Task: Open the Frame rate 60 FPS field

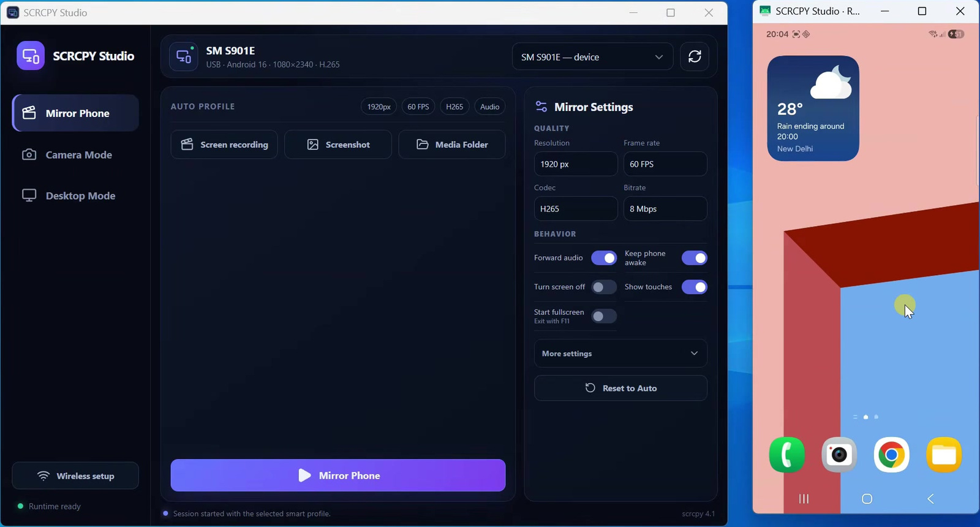Action: (x=665, y=164)
